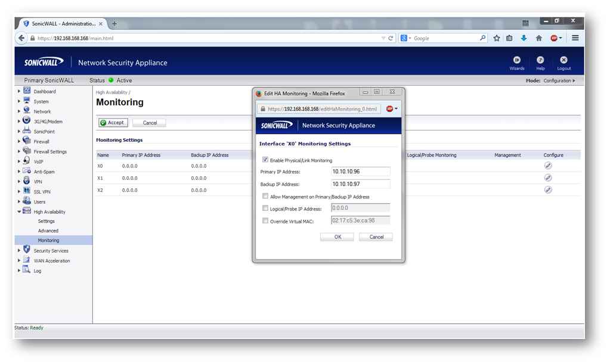Click the Firefox home icon
Screen dimensions: 610x364
[x=539, y=38]
